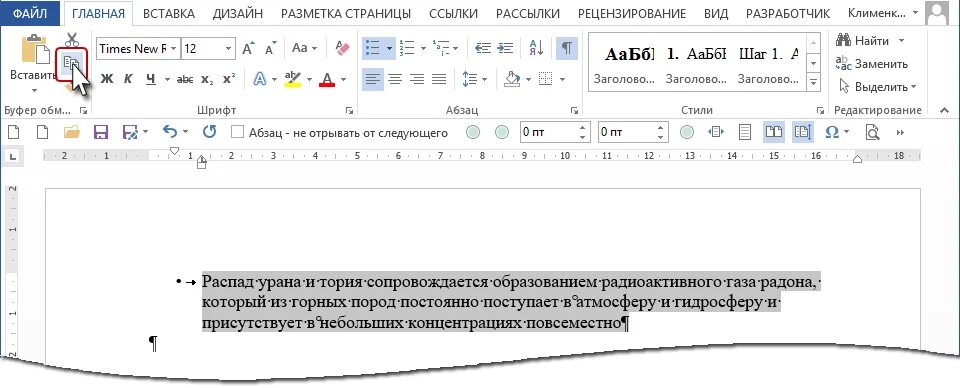Switch to the ССЫЛКИ tab
This screenshot has height=388, width=960.
(x=454, y=13)
